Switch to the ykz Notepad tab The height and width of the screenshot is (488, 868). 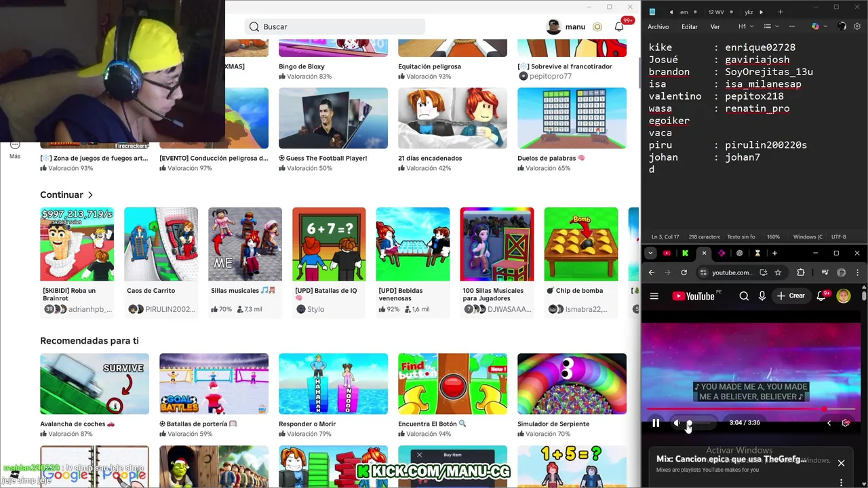click(749, 12)
